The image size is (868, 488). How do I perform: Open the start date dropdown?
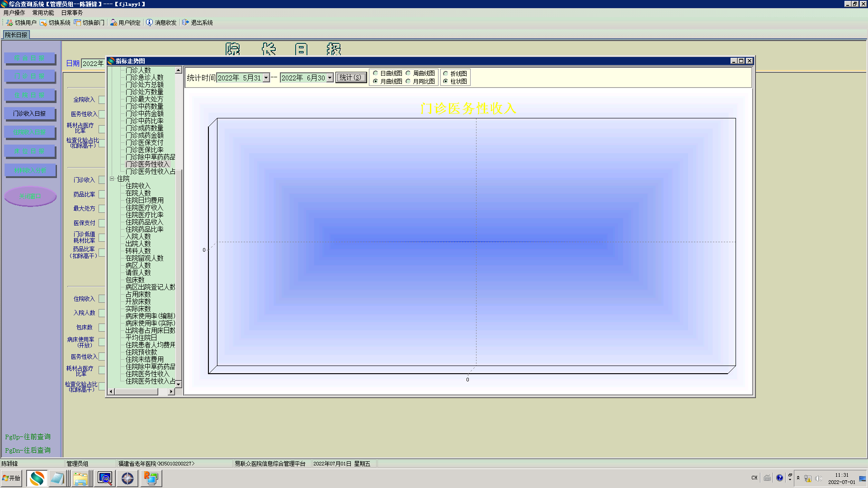[266, 78]
